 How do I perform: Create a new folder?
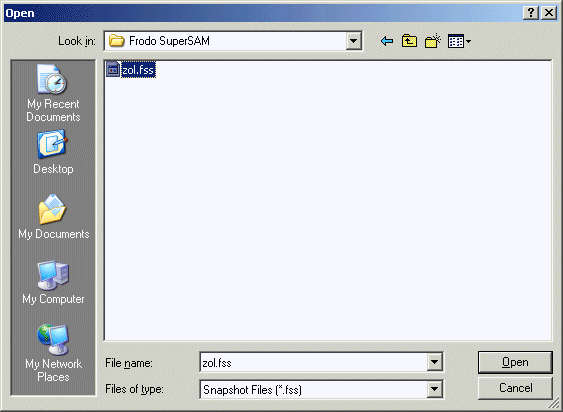click(433, 41)
